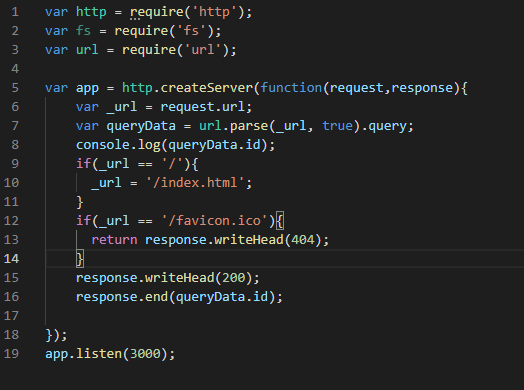Click the 'url' string on line 3

(203, 50)
